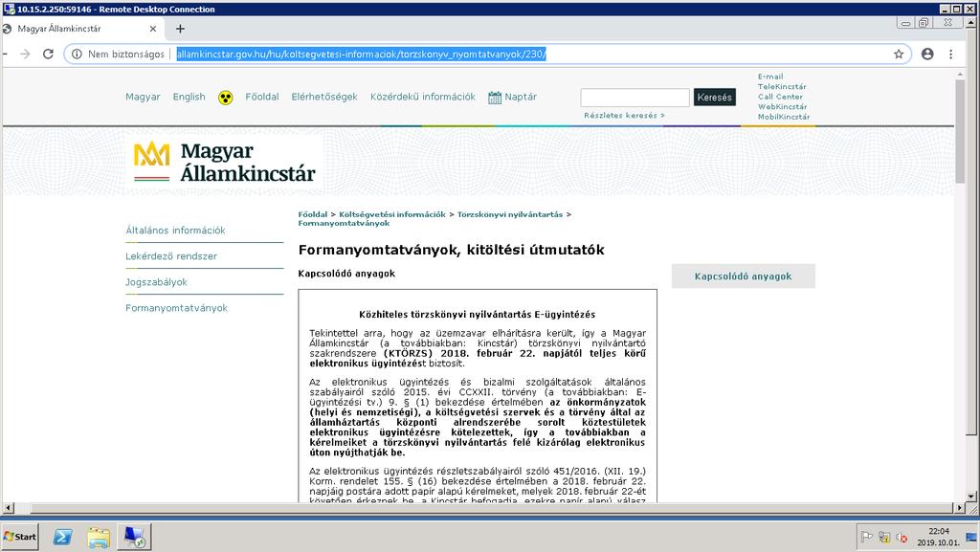Viewport: 980px width, 552px height.
Task: Click the page's vertical scrollbar thumb
Action: click(960, 131)
